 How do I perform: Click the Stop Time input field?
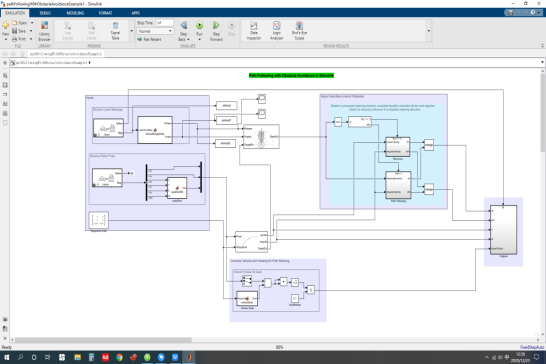pos(164,23)
